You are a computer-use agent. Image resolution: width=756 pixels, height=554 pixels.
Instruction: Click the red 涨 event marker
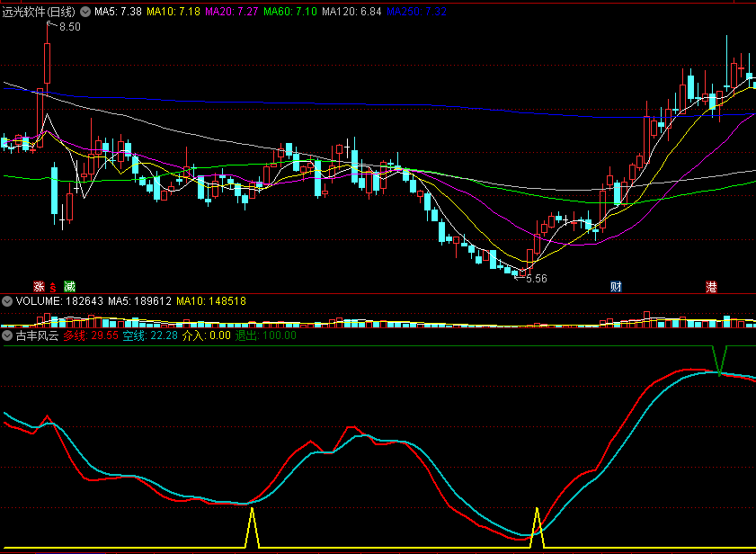39,287
